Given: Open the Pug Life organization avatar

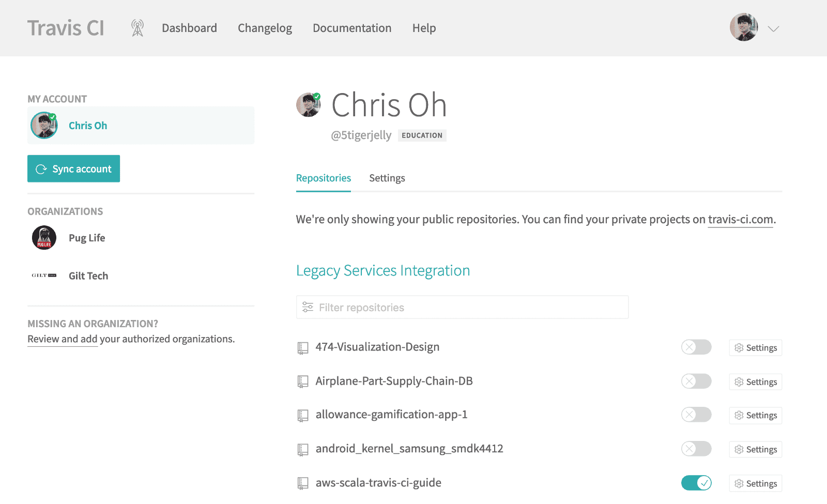Looking at the screenshot, I should click(x=44, y=238).
